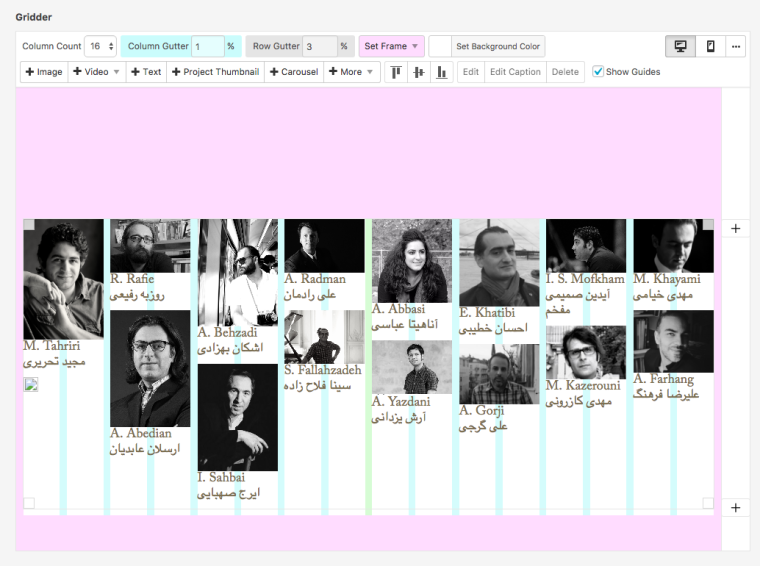Align selection to bottom
The width and height of the screenshot is (760, 566).
(442, 72)
